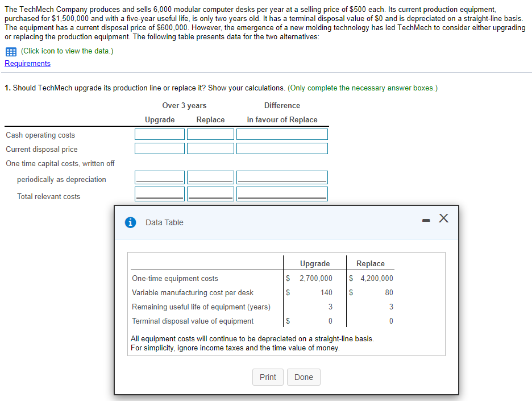
Task: Click the data table grid icon
Action: click(x=11, y=52)
